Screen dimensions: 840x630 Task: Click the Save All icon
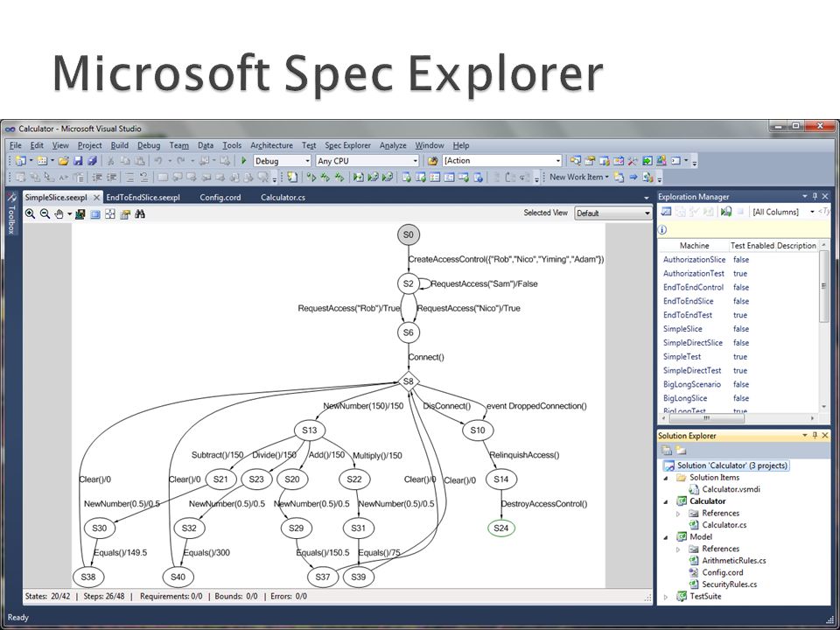(92, 161)
